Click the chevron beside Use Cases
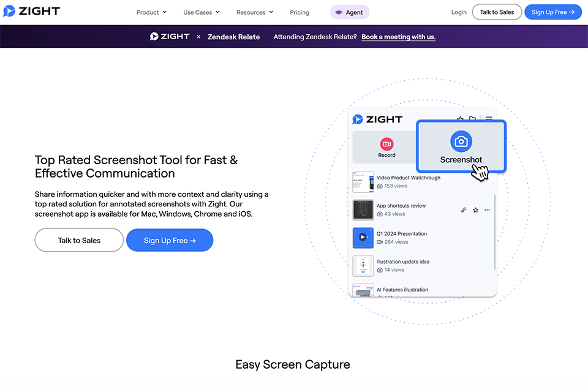 pyautogui.click(x=217, y=12)
